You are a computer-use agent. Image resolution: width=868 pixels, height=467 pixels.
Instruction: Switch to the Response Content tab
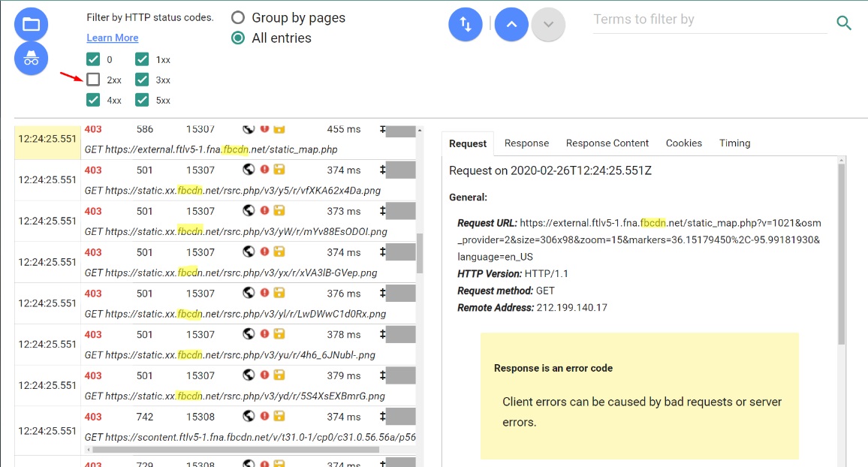coord(607,143)
